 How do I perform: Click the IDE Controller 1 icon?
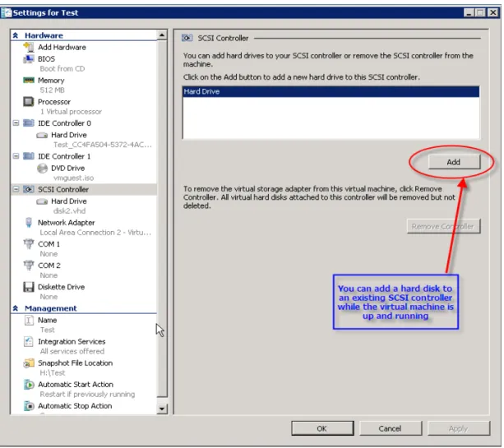pos(29,156)
